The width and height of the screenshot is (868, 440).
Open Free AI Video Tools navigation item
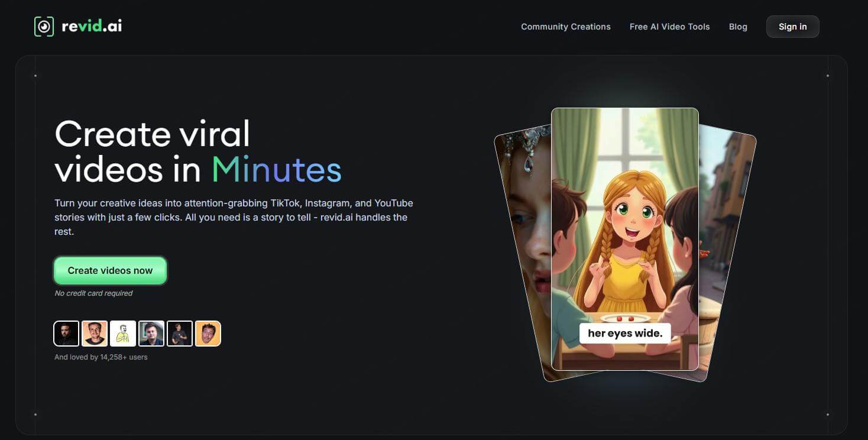(669, 27)
